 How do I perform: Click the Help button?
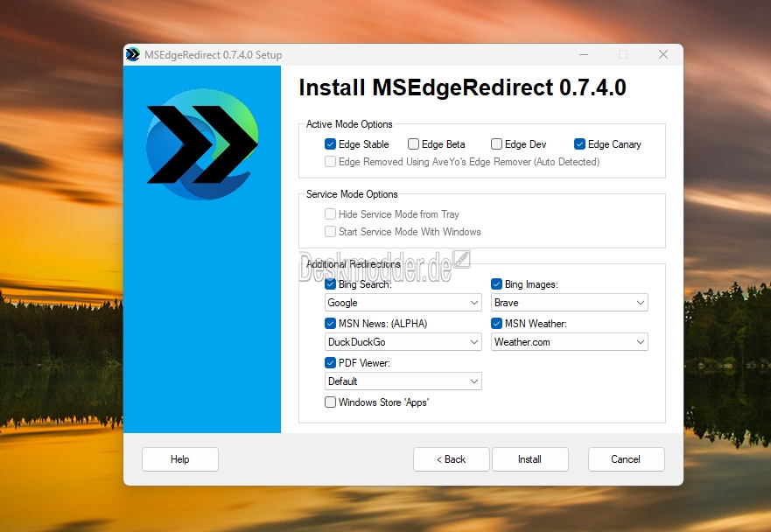point(180,459)
